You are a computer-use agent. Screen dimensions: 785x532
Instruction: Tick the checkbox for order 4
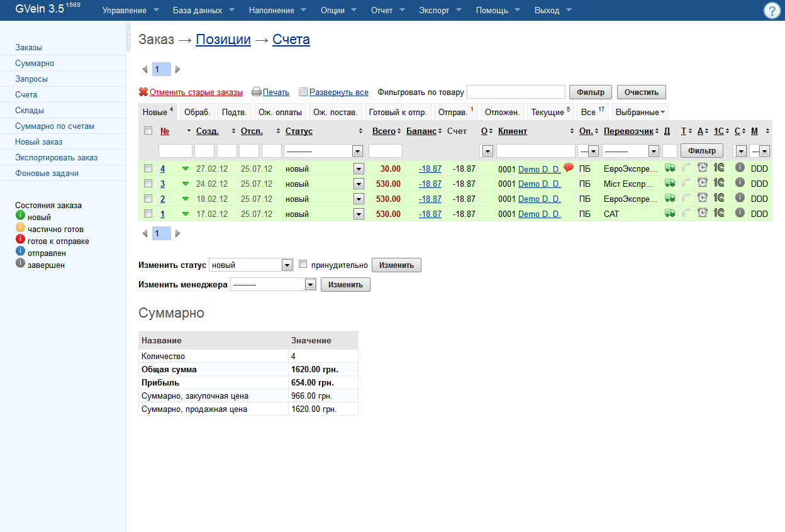point(148,169)
